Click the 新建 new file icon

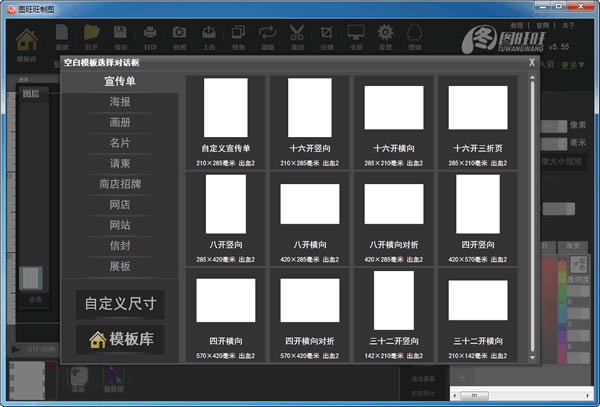click(62, 36)
